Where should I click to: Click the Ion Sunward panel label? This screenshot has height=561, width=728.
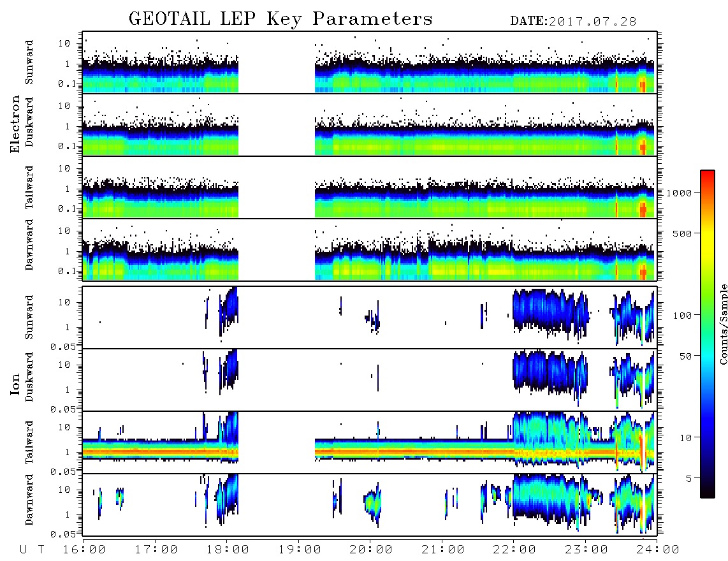pos(29,317)
